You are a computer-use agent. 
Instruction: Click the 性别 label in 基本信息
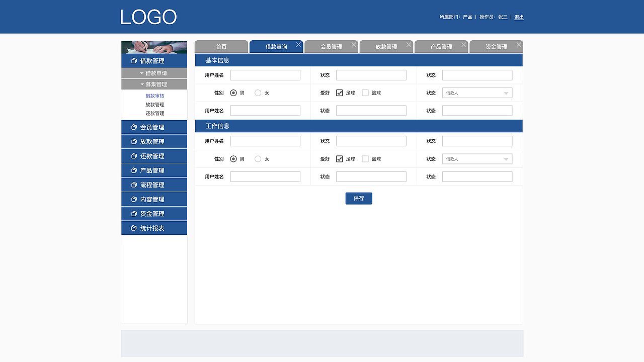pos(219,93)
